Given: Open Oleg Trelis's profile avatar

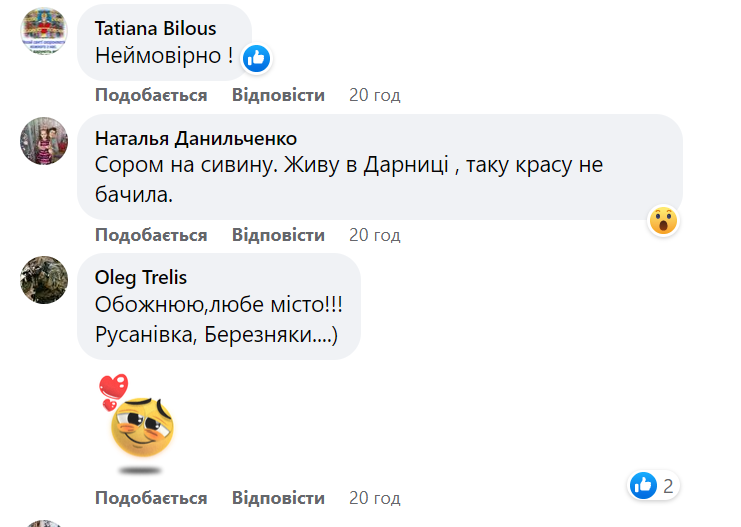Looking at the screenshot, I should point(44,278).
